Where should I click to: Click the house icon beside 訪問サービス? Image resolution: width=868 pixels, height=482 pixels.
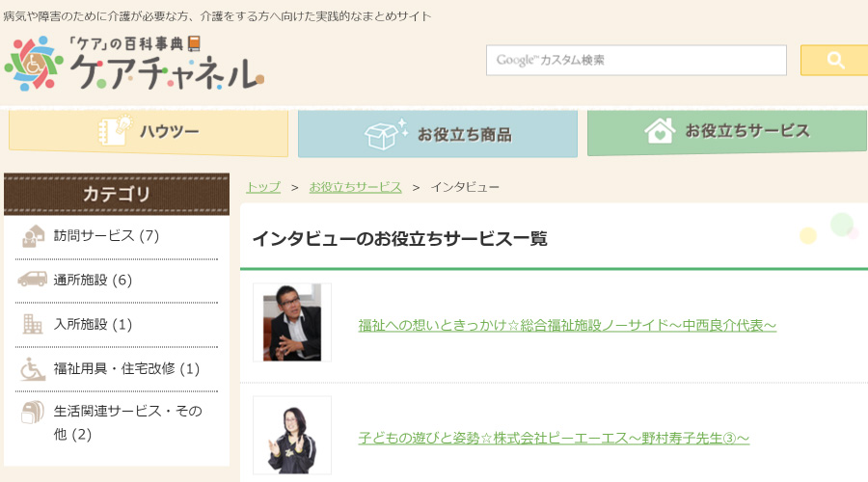[33, 236]
